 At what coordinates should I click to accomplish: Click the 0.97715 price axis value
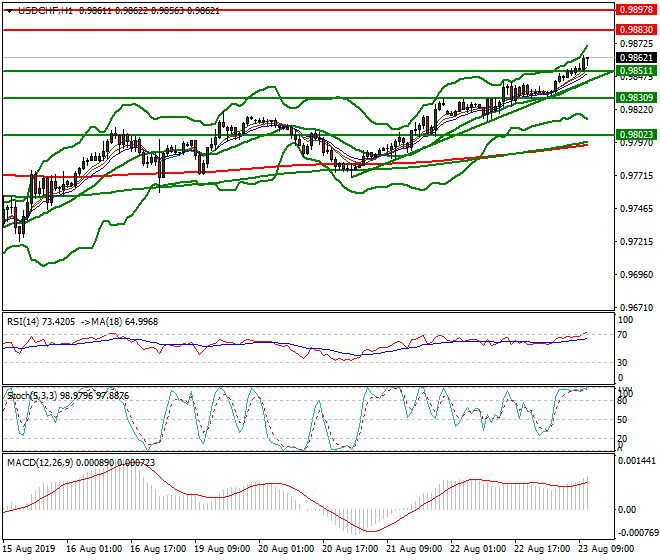(637, 176)
